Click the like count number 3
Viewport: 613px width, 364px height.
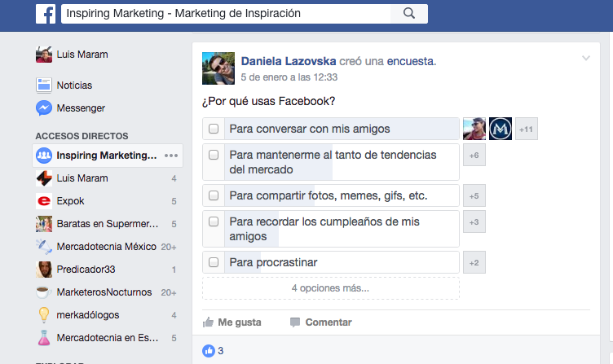click(x=220, y=351)
